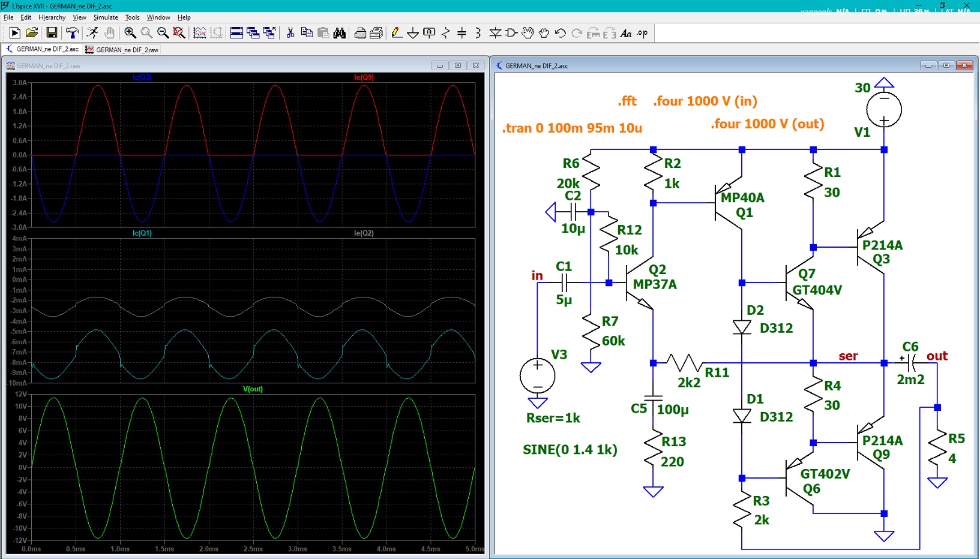Click the Run simulation running-man icon
Image resolution: width=980 pixels, height=559 pixels.
(92, 33)
